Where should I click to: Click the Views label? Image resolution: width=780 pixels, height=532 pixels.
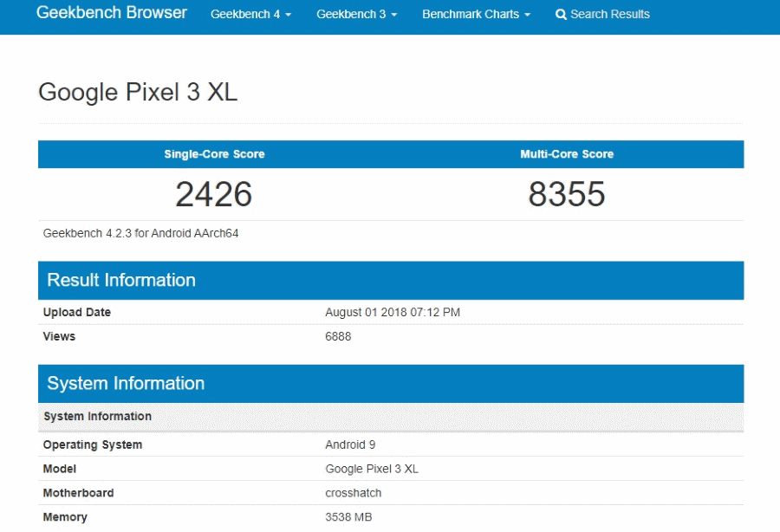59,336
